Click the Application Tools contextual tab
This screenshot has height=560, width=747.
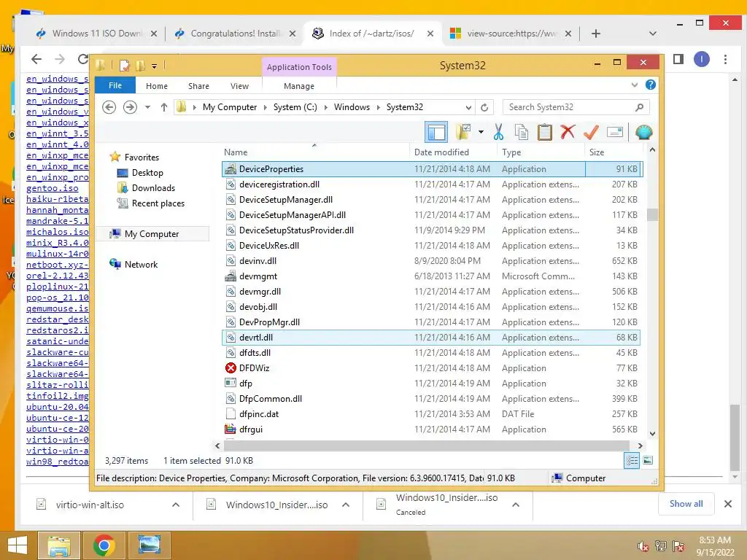coord(299,67)
